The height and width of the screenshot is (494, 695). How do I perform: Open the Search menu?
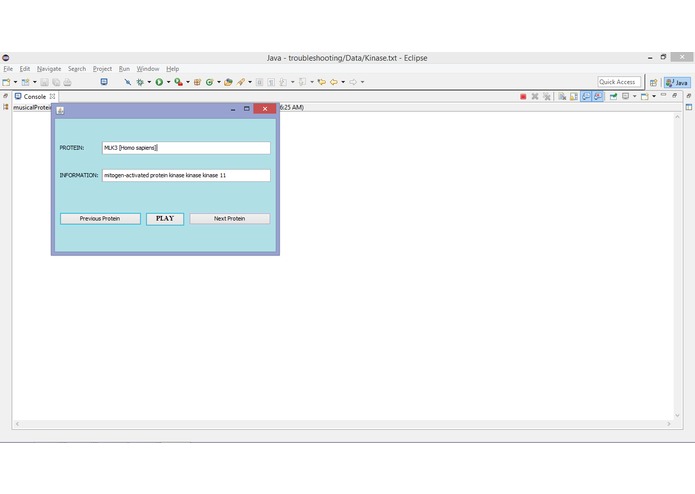click(x=77, y=69)
